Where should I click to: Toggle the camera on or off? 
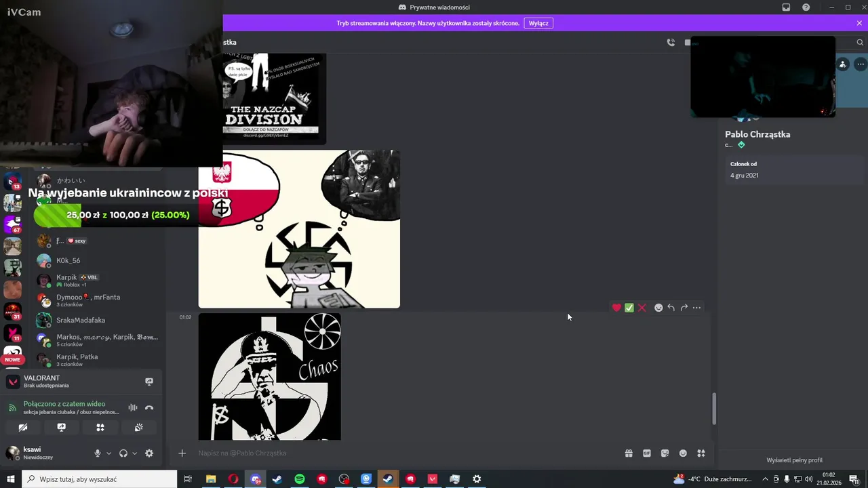(x=22, y=428)
